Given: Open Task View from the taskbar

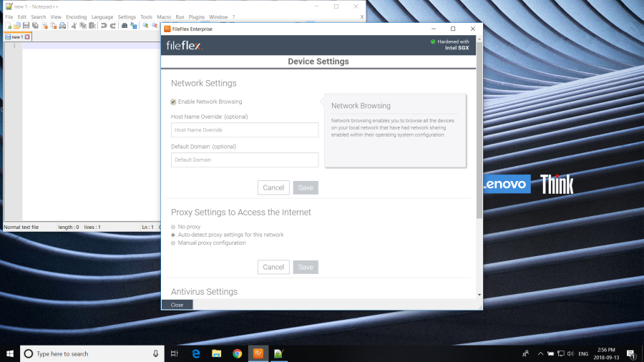Looking at the screenshot, I should pyautogui.click(x=175, y=353).
